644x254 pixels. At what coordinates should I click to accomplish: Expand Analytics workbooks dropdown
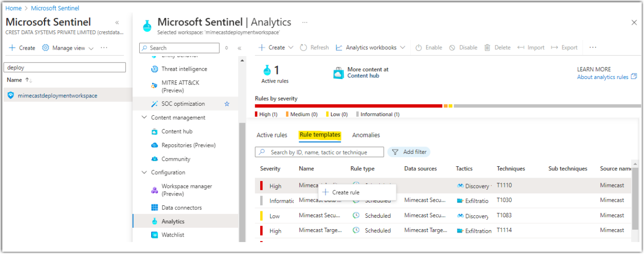tap(370, 47)
